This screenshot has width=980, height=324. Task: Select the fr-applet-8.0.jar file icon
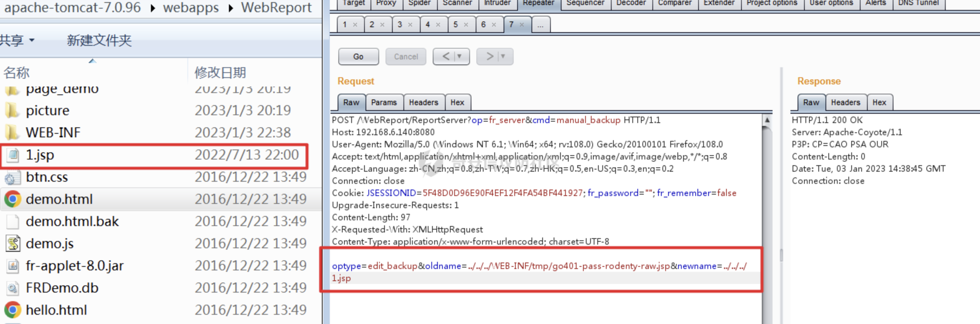(x=13, y=266)
